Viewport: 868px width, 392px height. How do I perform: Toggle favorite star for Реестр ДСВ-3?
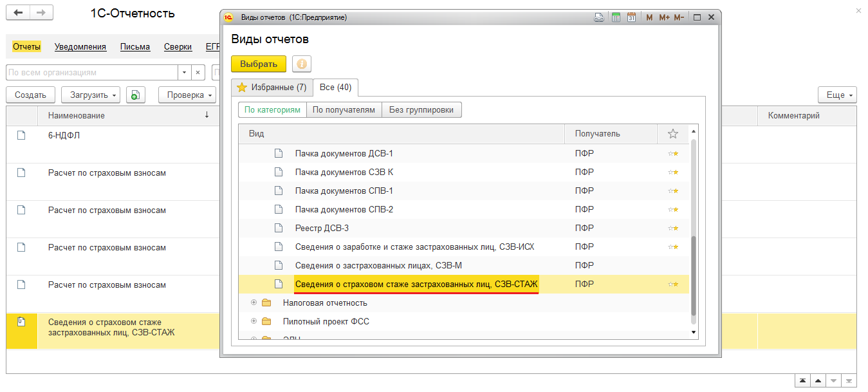(673, 228)
